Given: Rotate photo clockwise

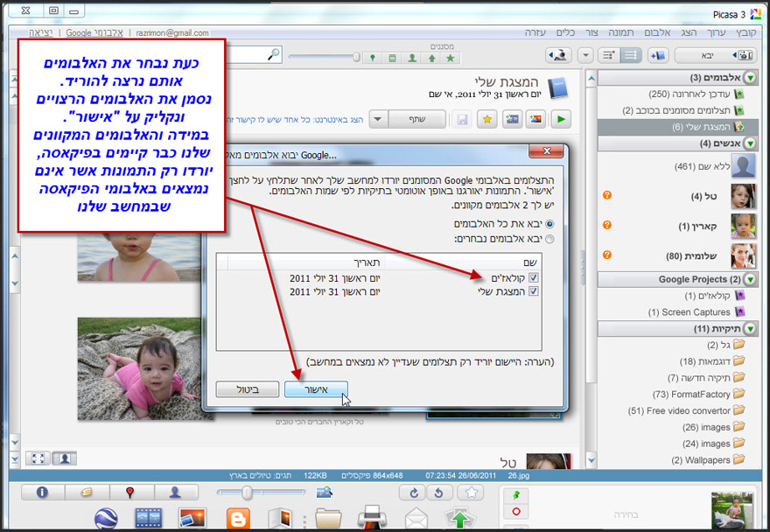Looking at the screenshot, I should pos(414,493).
